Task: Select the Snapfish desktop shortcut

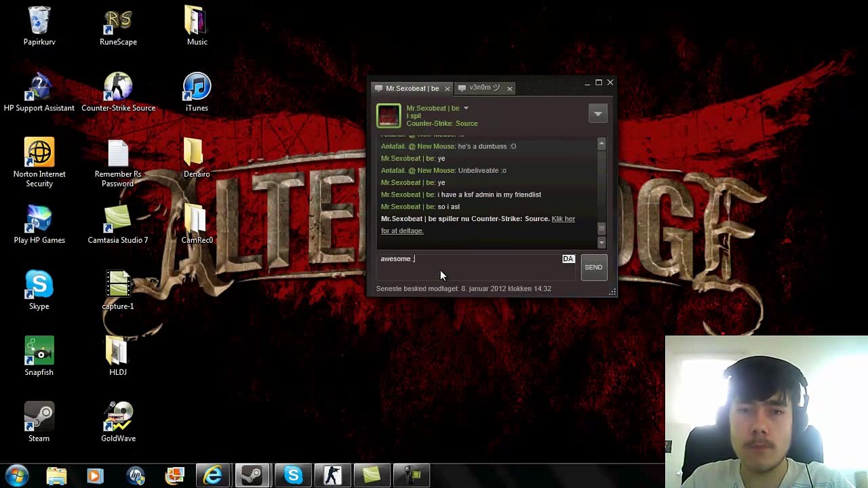Action: point(39,357)
